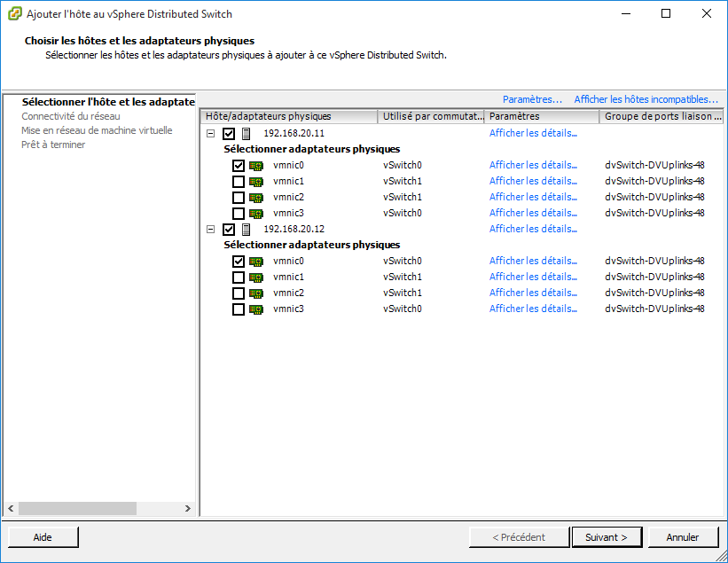
Task: Click host icon for 192.168.20.11
Action: (247, 134)
